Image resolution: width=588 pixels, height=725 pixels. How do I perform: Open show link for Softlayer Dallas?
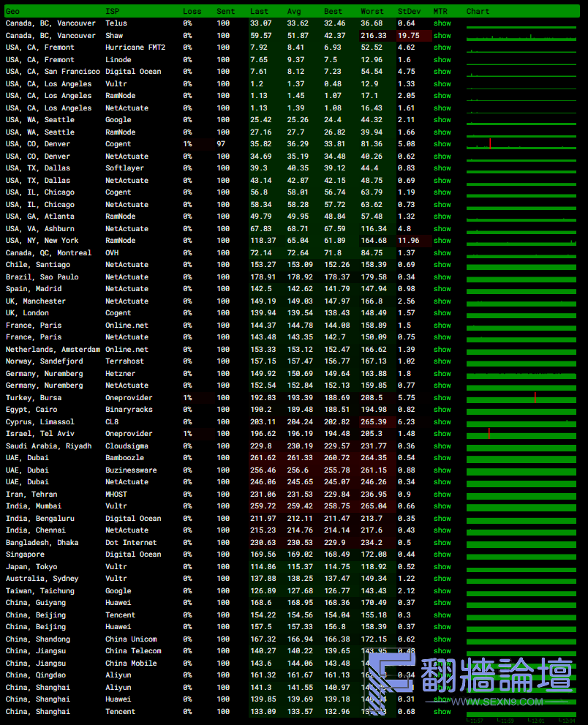442,168
